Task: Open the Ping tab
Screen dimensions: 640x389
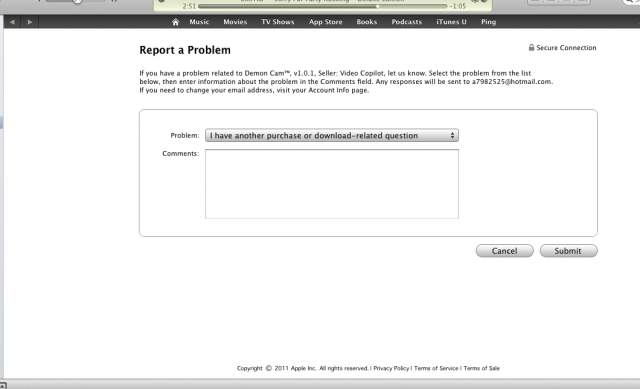Action: click(x=489, y=22)
